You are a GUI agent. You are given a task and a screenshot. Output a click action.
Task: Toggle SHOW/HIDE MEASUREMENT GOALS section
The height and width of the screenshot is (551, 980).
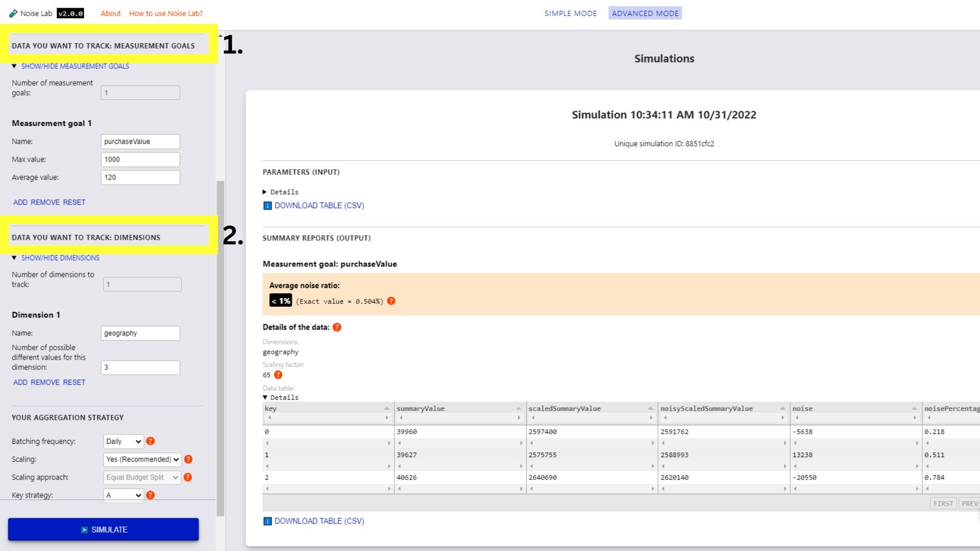[75, 66]
